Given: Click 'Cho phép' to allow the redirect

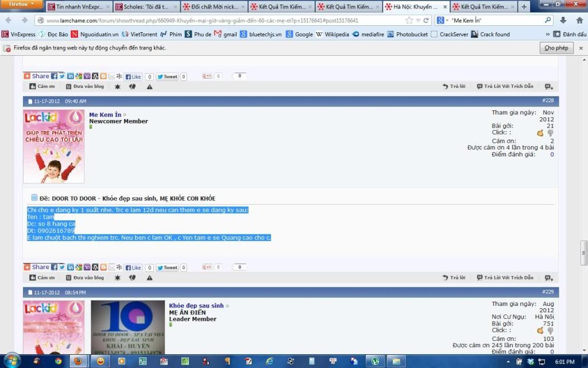Looking at the screenshot, I should pyautogui.click(x=556, y=48).
